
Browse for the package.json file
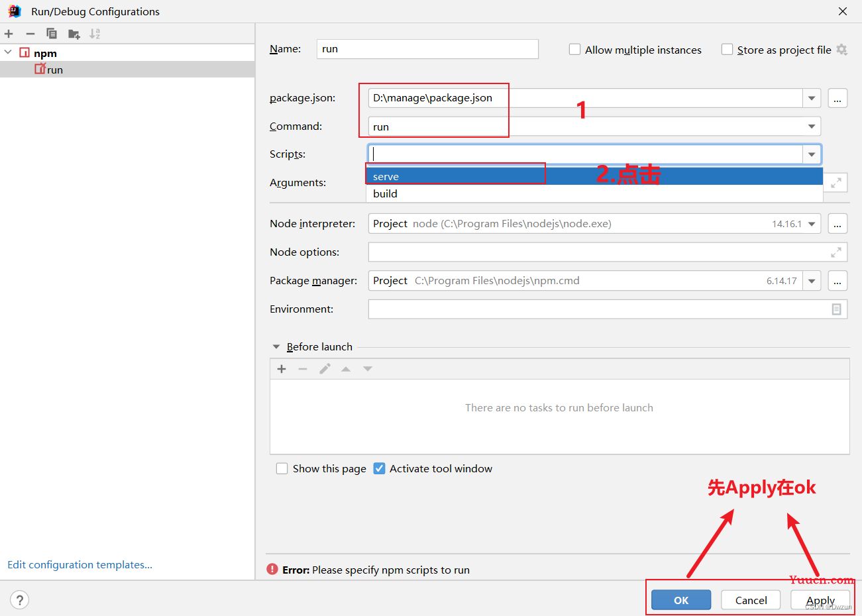tap(837, 98)
